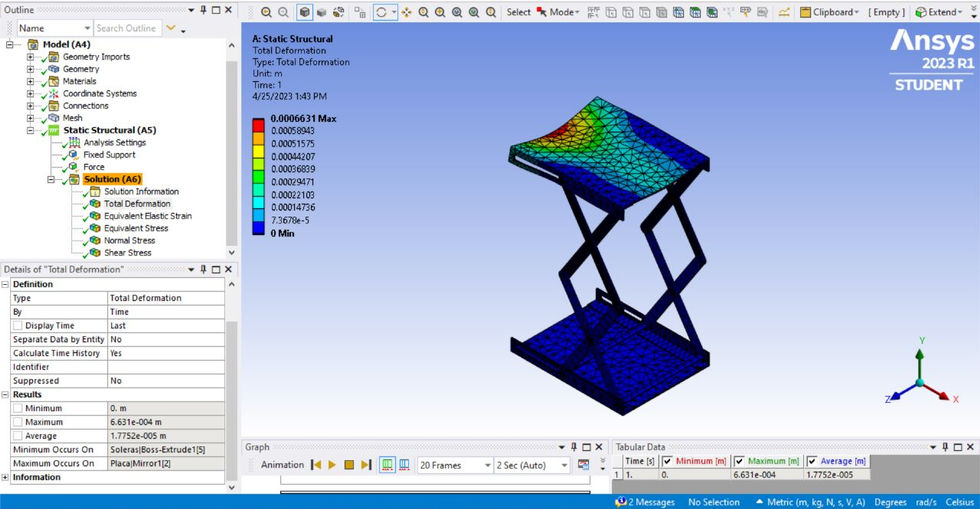980x509 pixels.
Task: Select Shaded Exterior and Edges display
Action: [304, 12]
